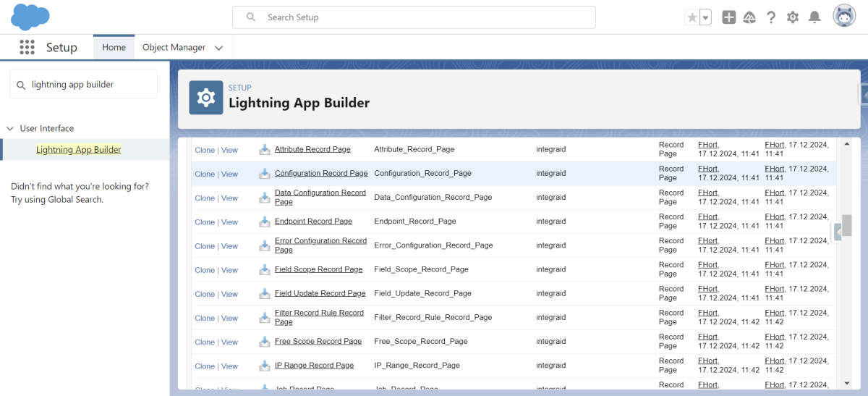The image size is (868, 396).
Task: Clone the Filter Record Rule Record Page
Action: click(205, 318)
